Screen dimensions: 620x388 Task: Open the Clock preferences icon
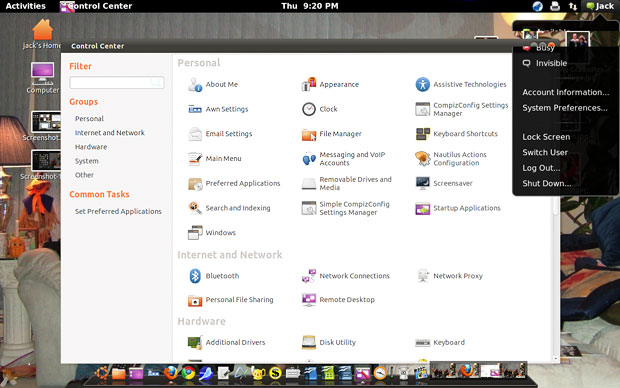pyautogui.click(x=309, y=109)
